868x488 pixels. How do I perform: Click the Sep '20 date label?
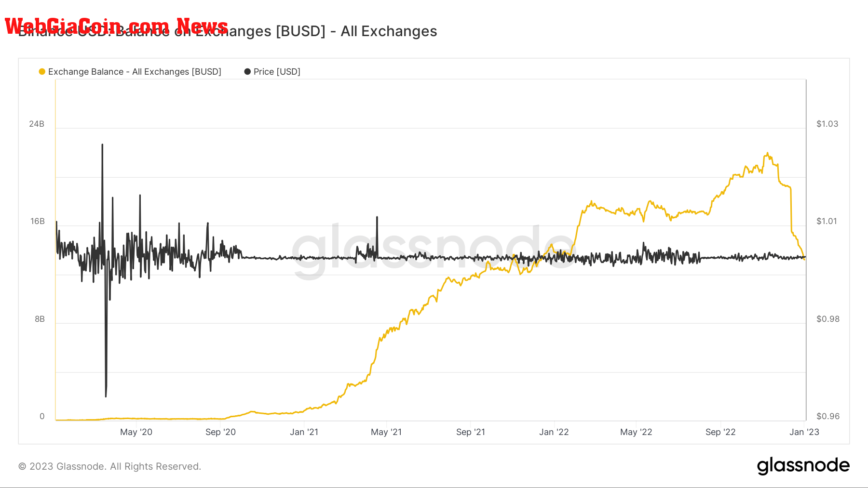220,432
